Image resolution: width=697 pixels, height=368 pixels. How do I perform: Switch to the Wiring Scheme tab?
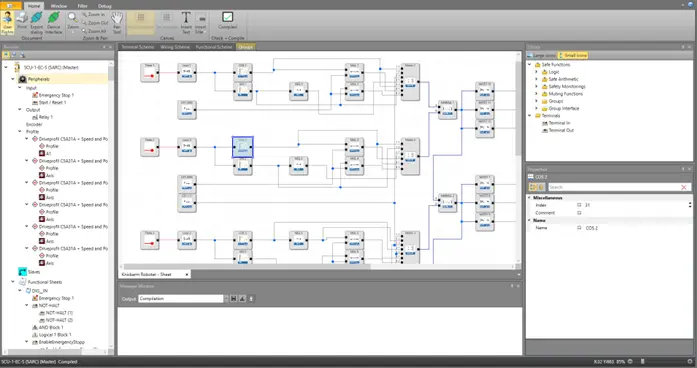pos(175,47)
